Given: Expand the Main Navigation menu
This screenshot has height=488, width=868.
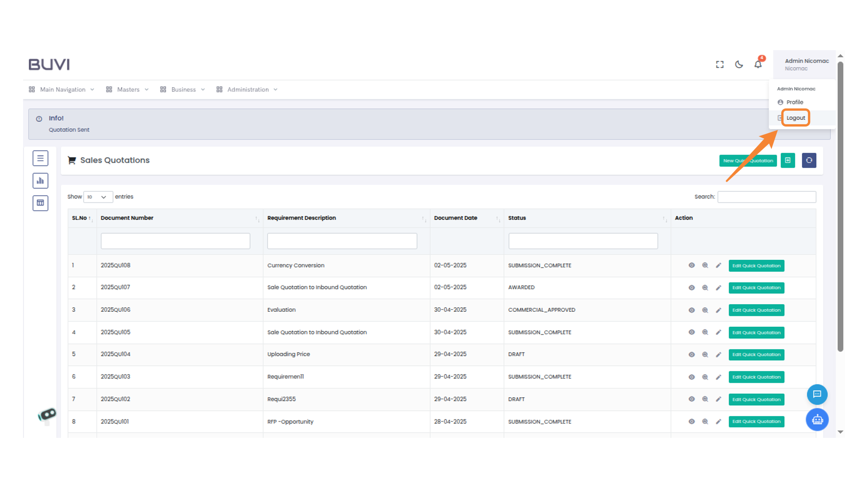Looking at the screenshot, I should (62, 89).
